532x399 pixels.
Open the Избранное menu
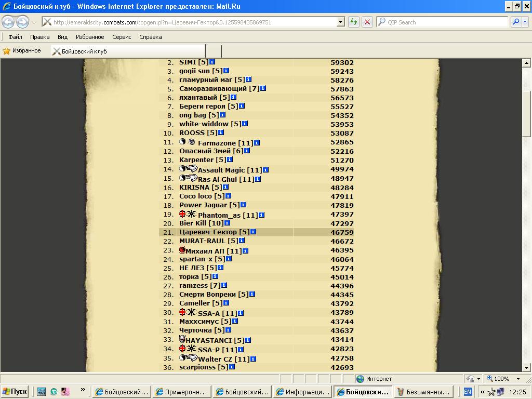[x=90, y=37]
